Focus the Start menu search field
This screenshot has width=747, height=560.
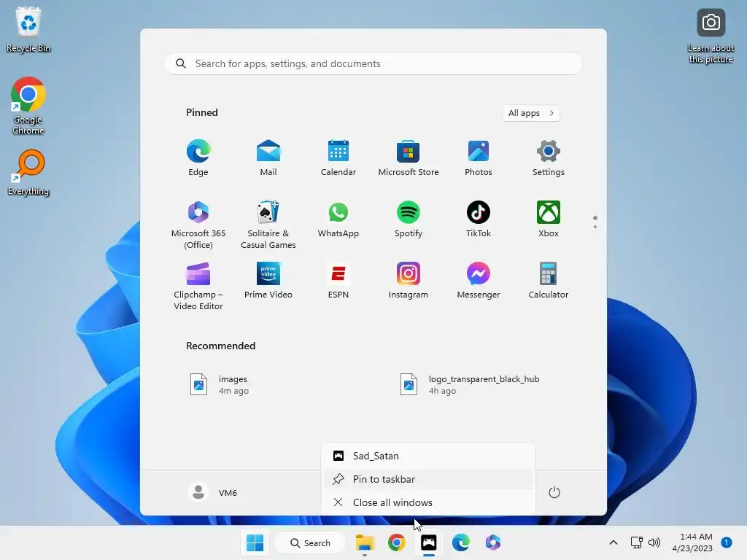(373, 64)
